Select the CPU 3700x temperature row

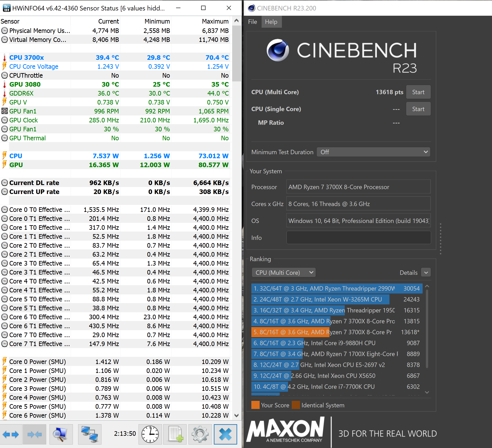(26, 58)
